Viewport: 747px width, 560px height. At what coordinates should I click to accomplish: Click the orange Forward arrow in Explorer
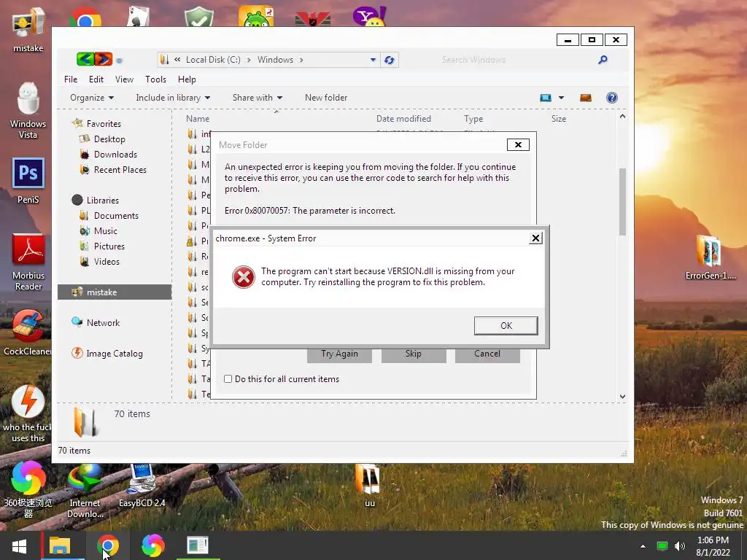point(104,59)
